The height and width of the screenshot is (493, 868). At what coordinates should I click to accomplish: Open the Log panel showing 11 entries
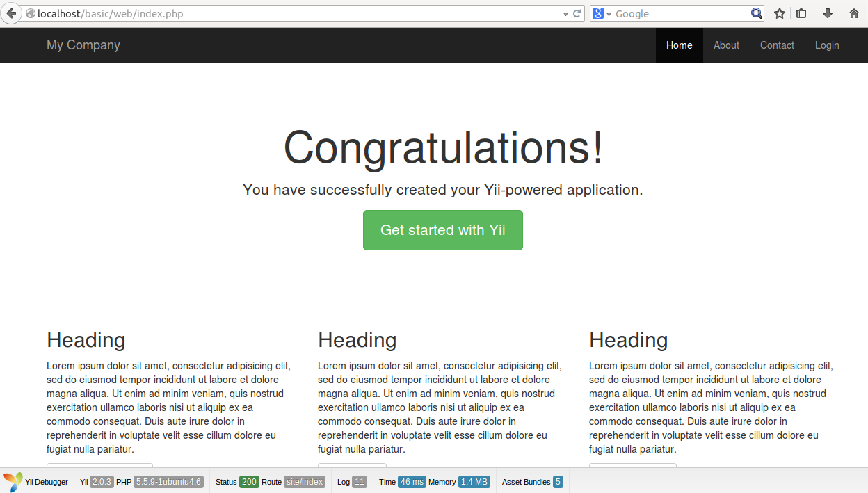pos(350,481)
